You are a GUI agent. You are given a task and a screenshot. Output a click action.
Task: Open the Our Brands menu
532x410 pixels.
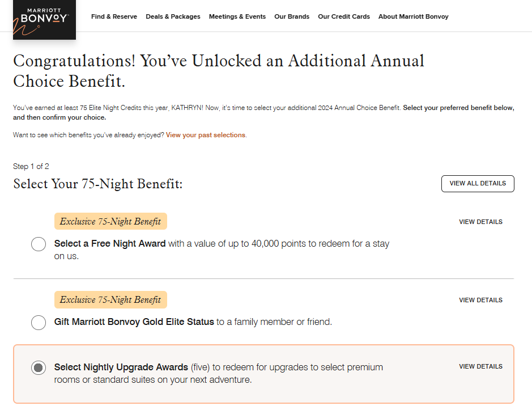(291, 16)
